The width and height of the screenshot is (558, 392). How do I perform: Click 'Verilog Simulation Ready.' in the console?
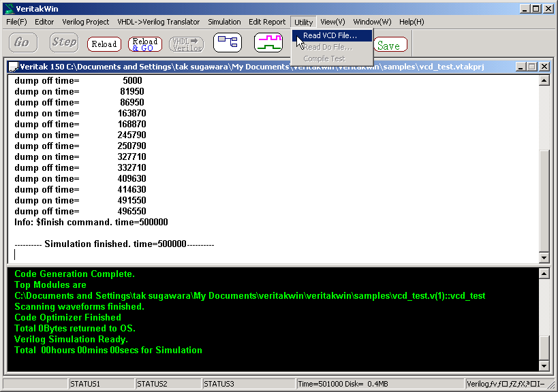(x=71, y=340)
